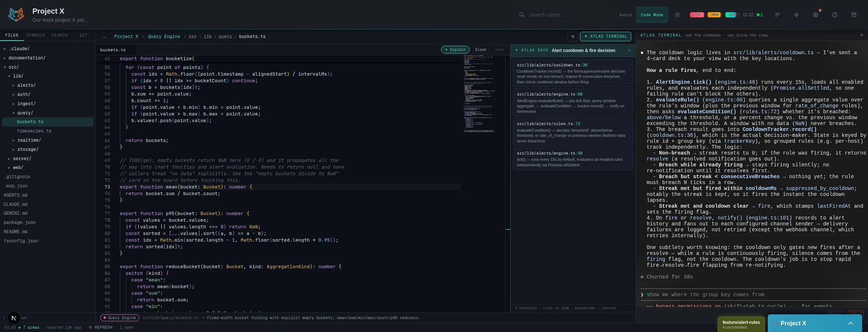Click Query Engine in the breadcrumb
Image resolution: width=868 pixels, height=332 pixels.
pyautogui.click(x=164, y=37)
